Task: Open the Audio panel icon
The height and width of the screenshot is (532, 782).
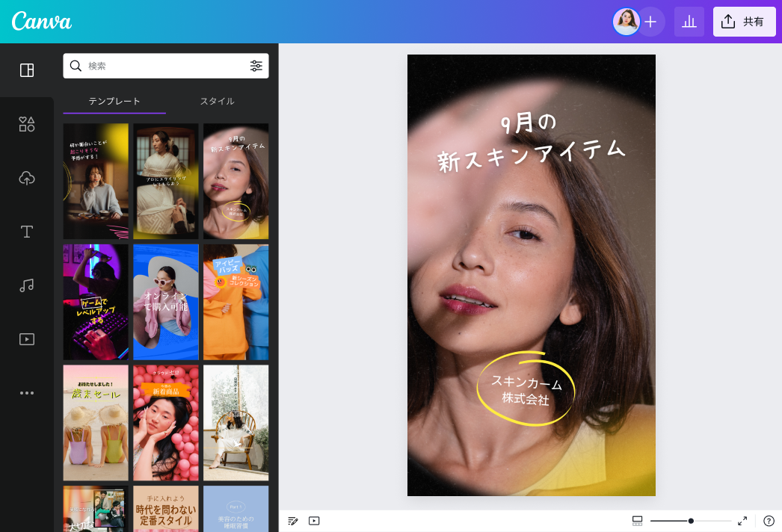Action: click(27, 285)
